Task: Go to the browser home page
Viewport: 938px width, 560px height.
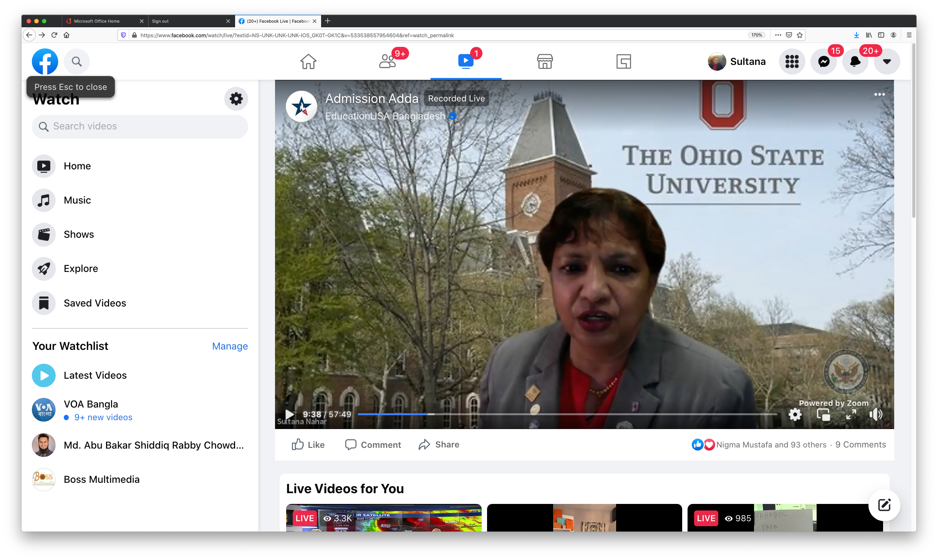Action: click(x=66, y=35)
